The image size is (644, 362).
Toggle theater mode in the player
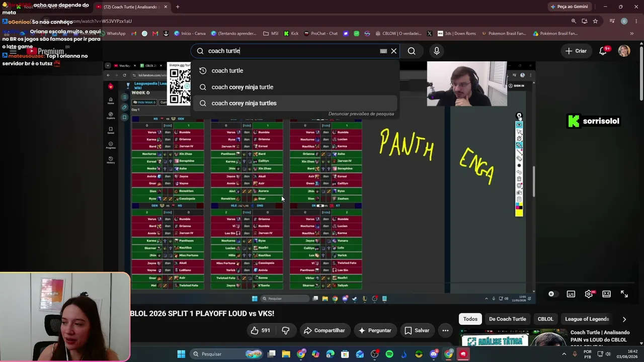607,294
